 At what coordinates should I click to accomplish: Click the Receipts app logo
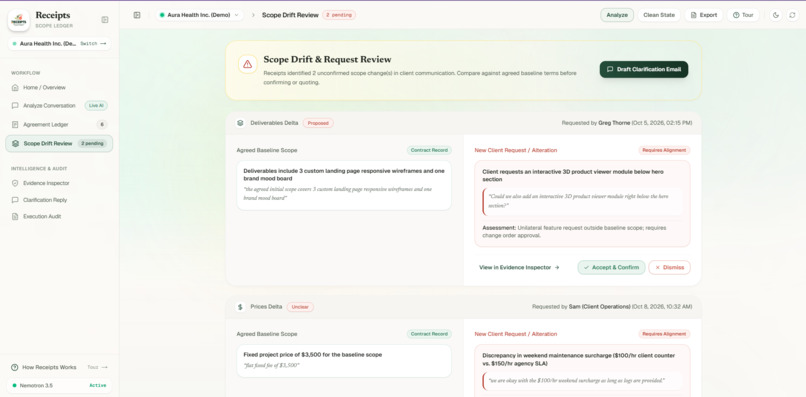(19, 20)
